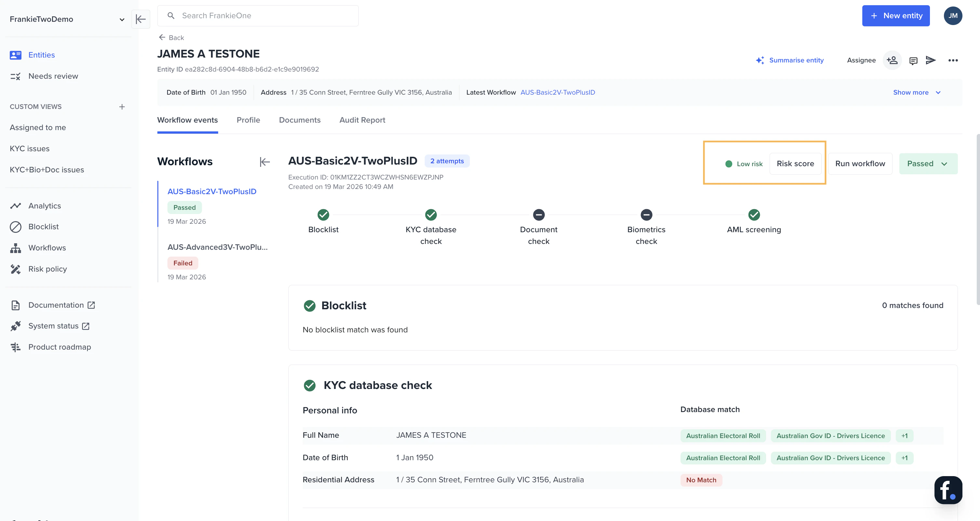Open the Passed status dropdown
980x521 pixels.
[x=928, y=164]
